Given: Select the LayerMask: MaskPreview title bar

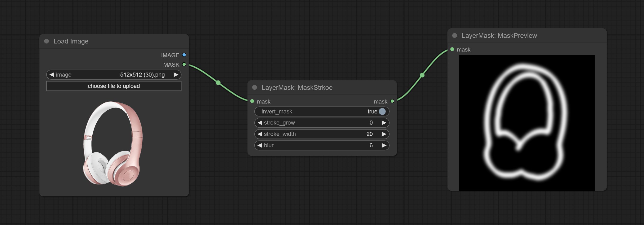Looking at the screenshot, I should (527, 36).
